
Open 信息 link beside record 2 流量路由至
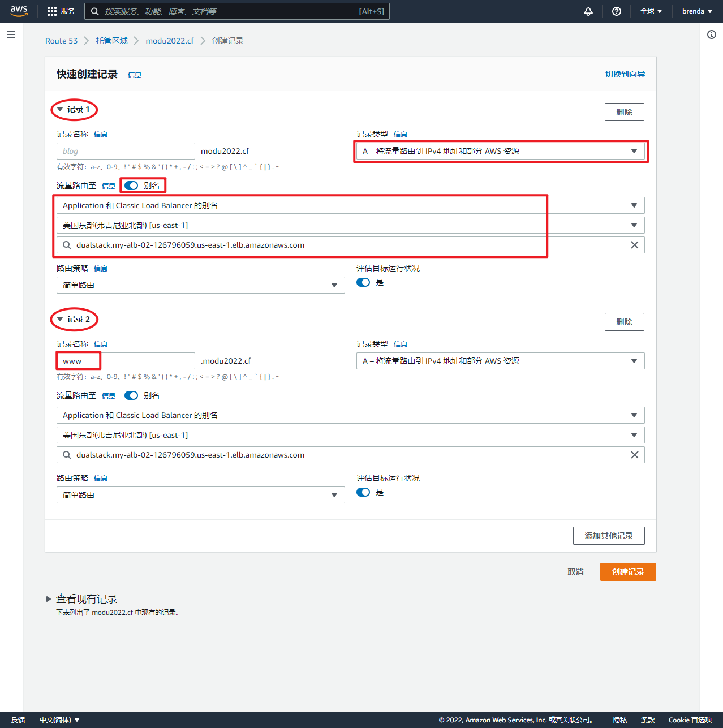click(109, 396)
